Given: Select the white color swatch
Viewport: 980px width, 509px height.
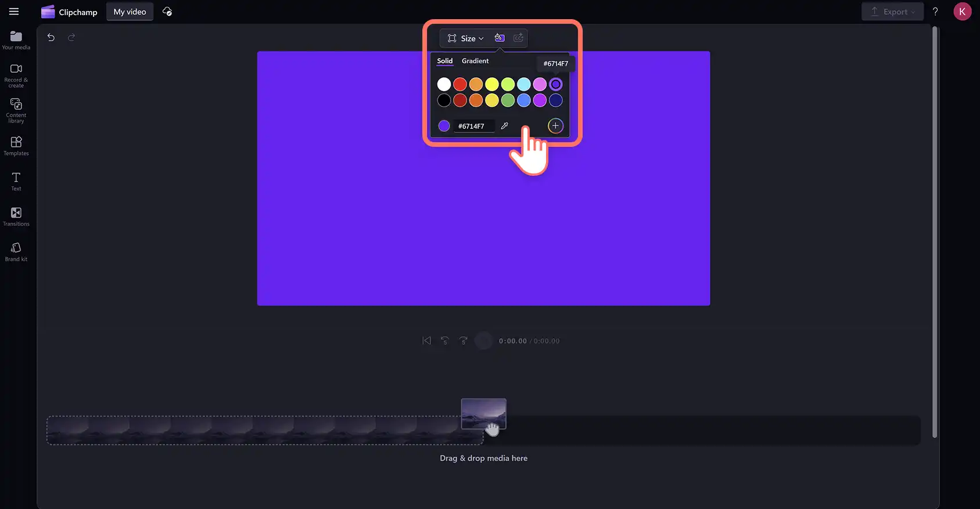Looking at the screenshot, I should pyautogui.click(x=444, y=84).
